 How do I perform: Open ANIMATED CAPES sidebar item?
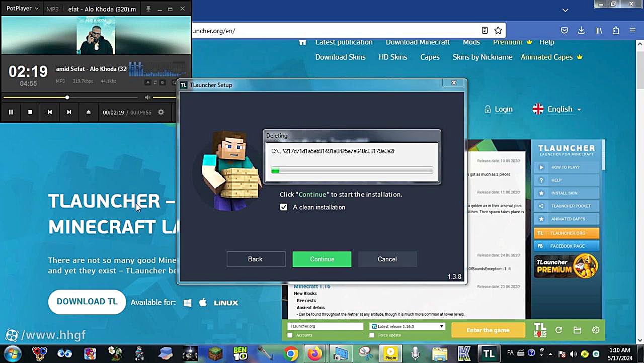click(x=567, y=219)
